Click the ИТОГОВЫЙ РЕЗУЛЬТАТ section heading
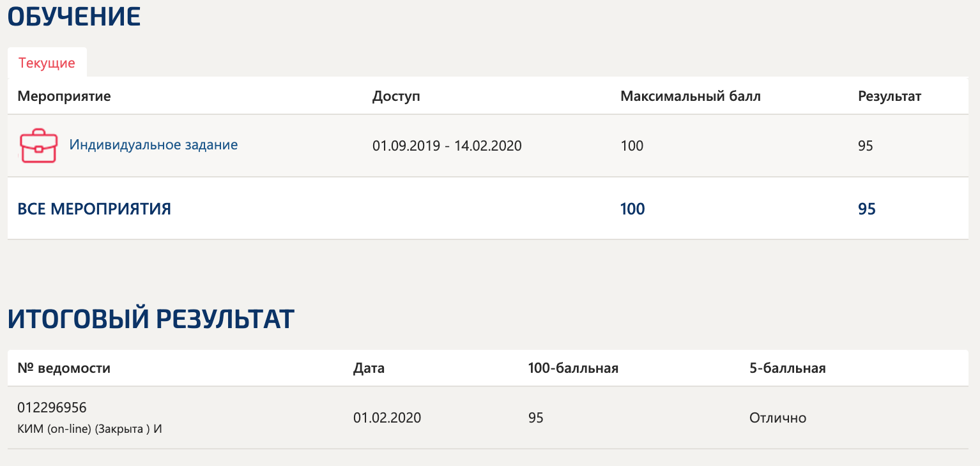Viewport: 980px width, 466px height. 151,319
